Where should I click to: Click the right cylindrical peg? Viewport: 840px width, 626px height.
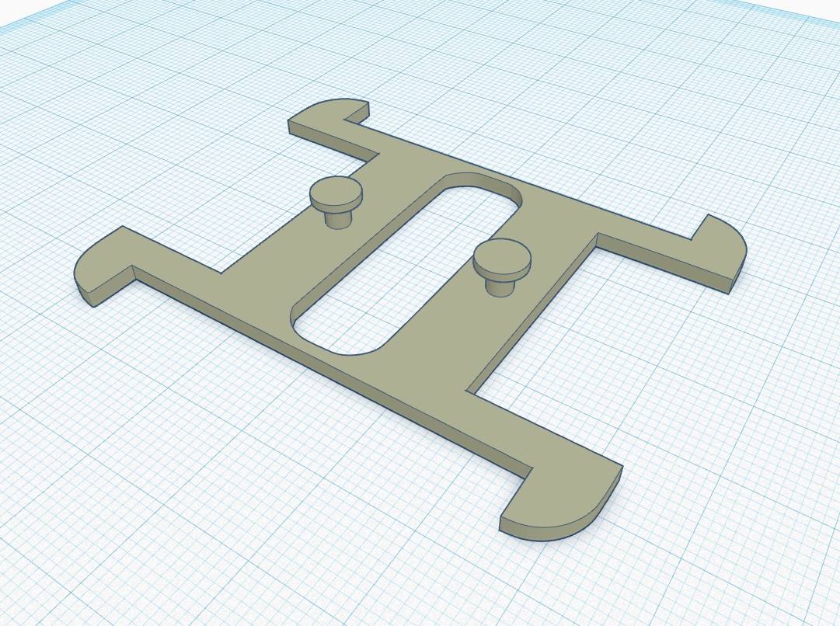(x=501, y=272)
